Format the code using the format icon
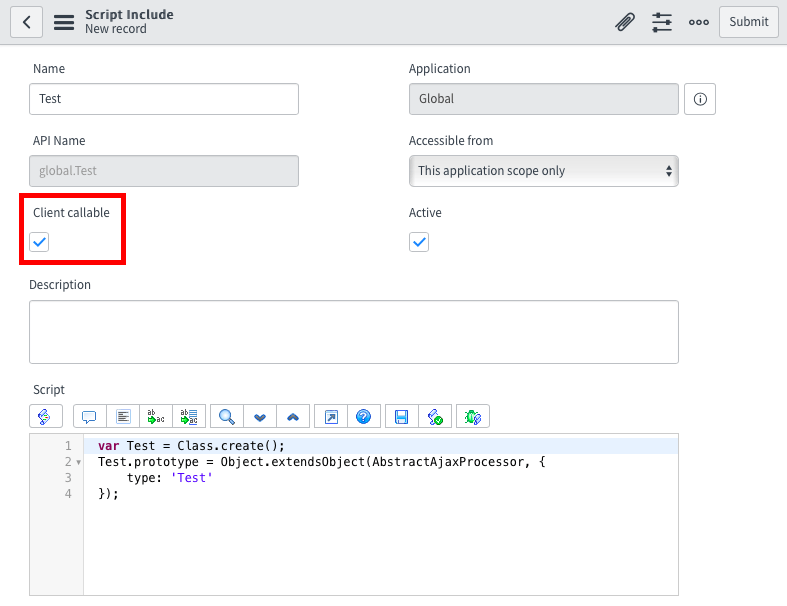This screenshot has width=787, height=606. pyautogui.click(x=123, y=416)
